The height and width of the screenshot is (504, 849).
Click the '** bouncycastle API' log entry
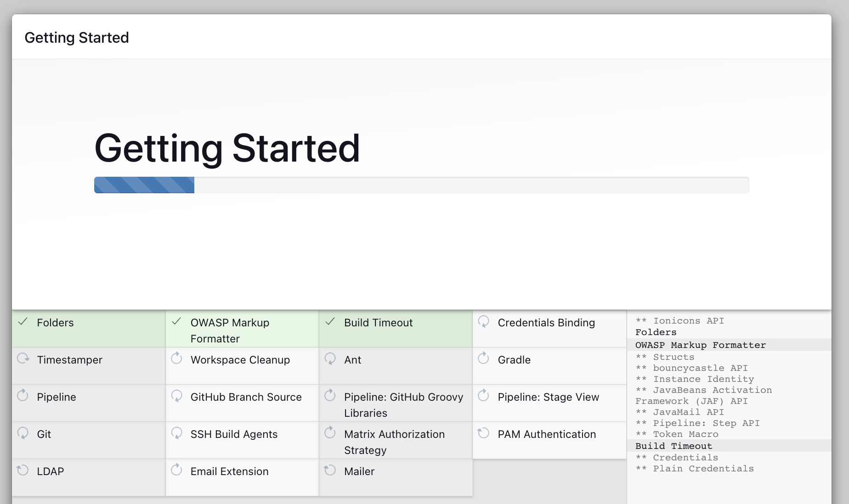click(691, 368)
